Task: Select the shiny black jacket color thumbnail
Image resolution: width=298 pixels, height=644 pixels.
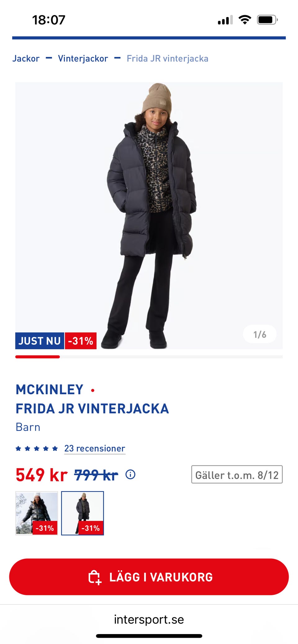Action: click(37, 513)
